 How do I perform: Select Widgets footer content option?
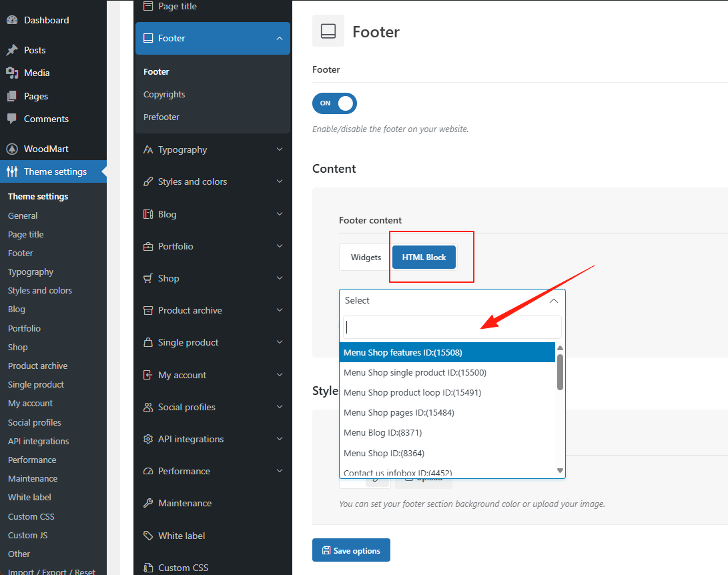pos(366,257)
